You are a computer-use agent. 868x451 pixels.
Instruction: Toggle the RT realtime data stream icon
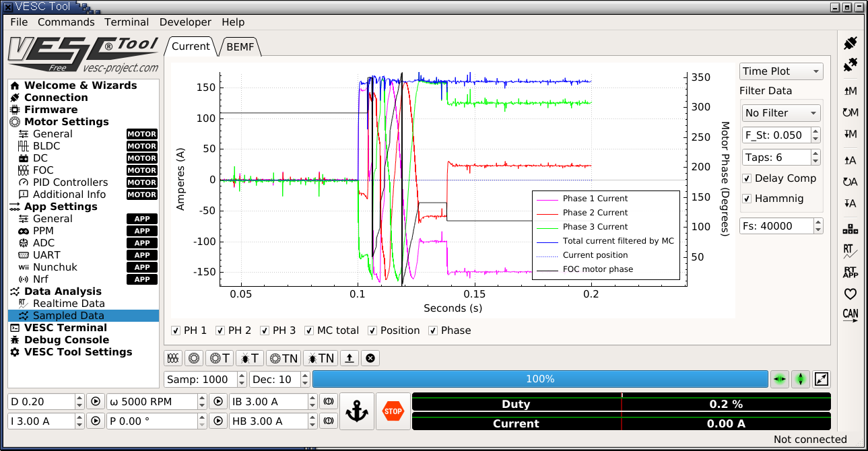click(850, 251)
